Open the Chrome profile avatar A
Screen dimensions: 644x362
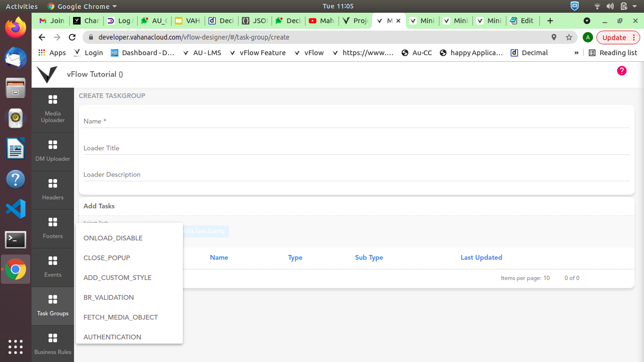tap(587, 37)
